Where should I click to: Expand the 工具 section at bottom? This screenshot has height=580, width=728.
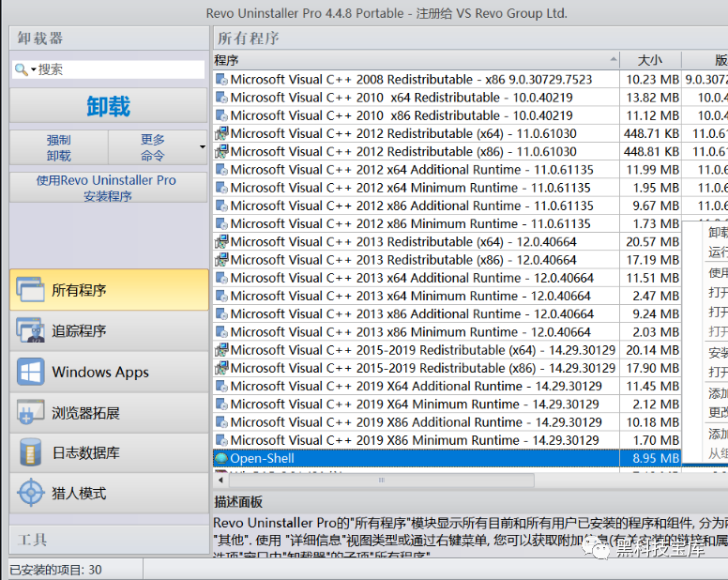(108, 540)
